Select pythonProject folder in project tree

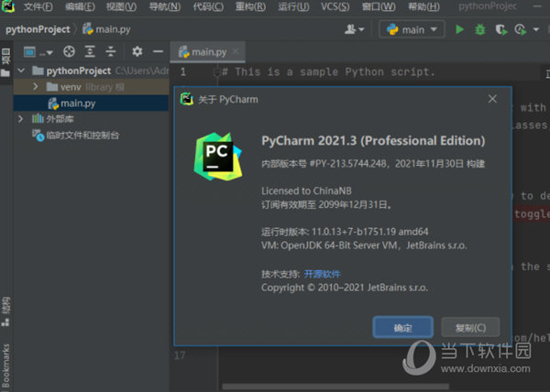coord(79,71)
